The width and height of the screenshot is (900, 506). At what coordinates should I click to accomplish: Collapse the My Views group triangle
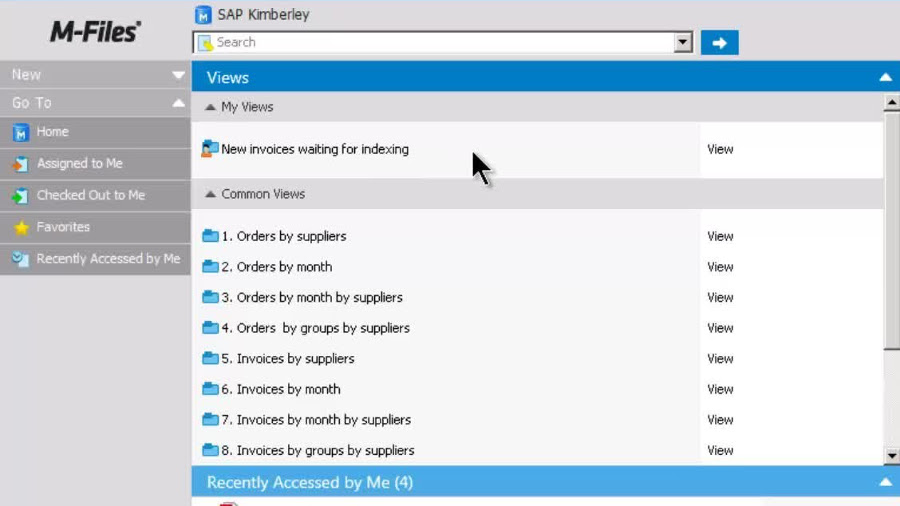210,107
